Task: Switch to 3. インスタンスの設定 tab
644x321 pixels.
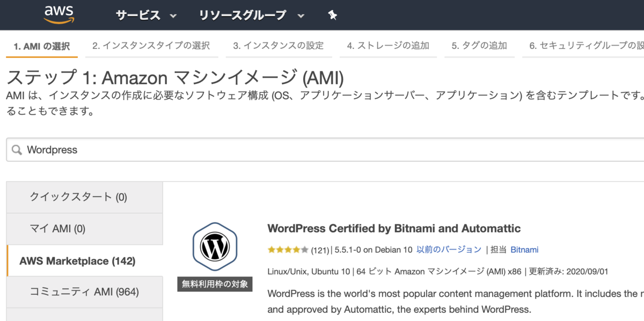Action: point(278,46)
